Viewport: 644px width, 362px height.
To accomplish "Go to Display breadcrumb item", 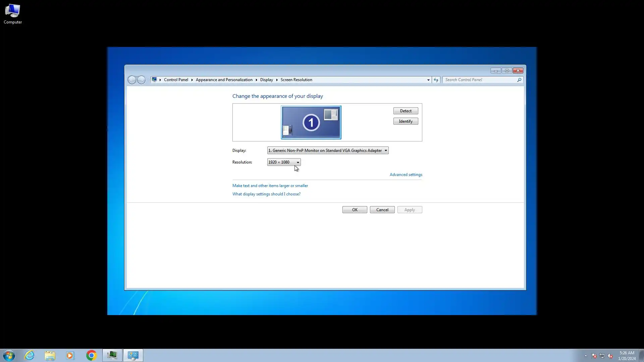I will pos(266,80).
